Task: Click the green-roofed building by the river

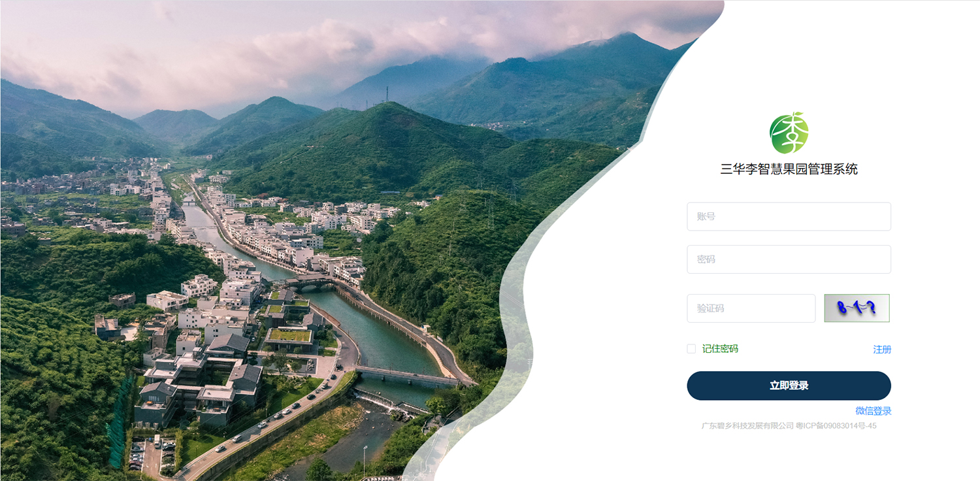Action: (288, 337)
